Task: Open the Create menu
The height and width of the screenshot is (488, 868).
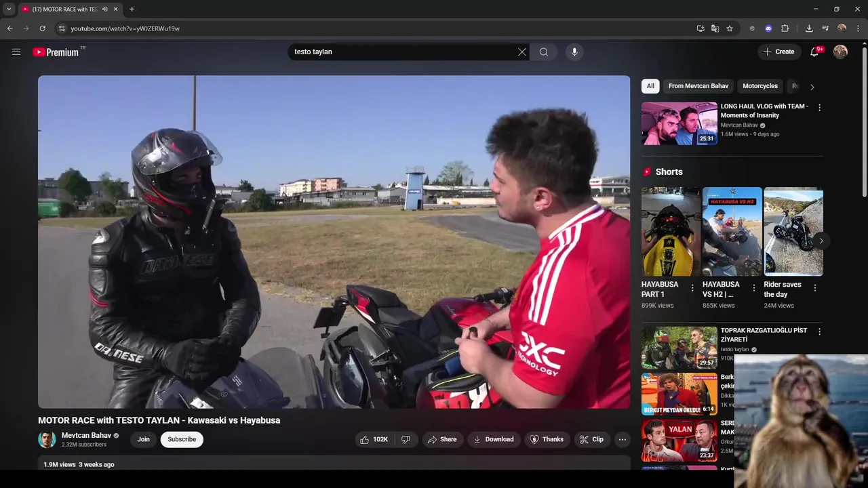Action: click(x=779, y=52)
